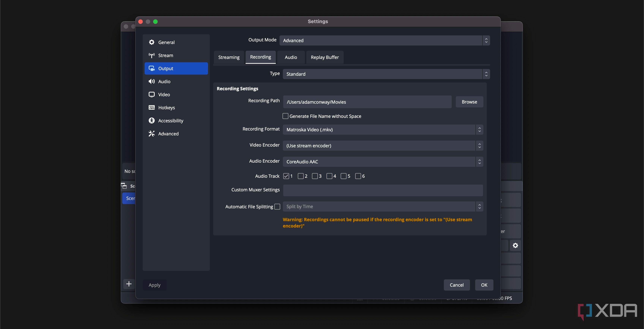Click the Accessibility person icon
This screenshot has height=329, width=644.
point(151,121)
